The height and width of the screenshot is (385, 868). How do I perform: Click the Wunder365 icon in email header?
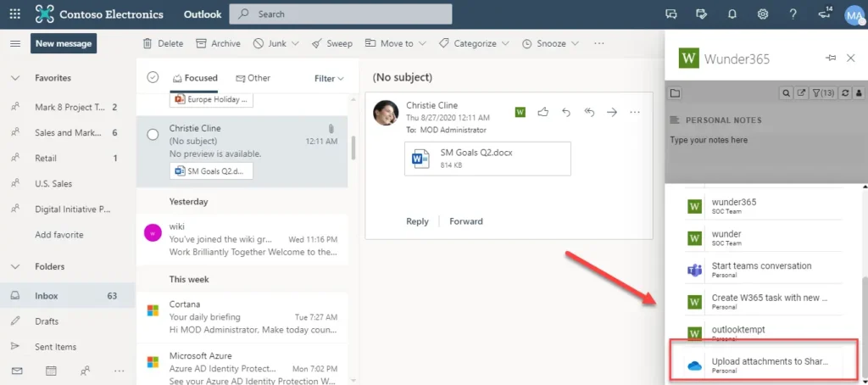click(520, 112)
